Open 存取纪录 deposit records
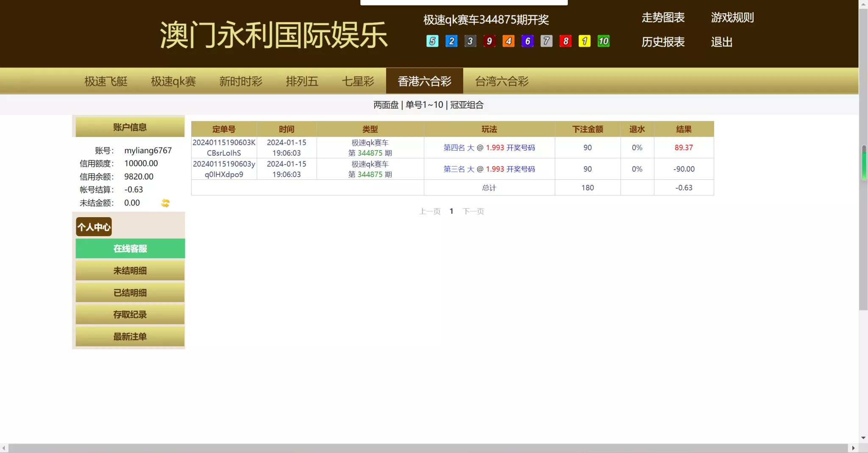This screenshot has width=868, height=453. coord(130,314)
